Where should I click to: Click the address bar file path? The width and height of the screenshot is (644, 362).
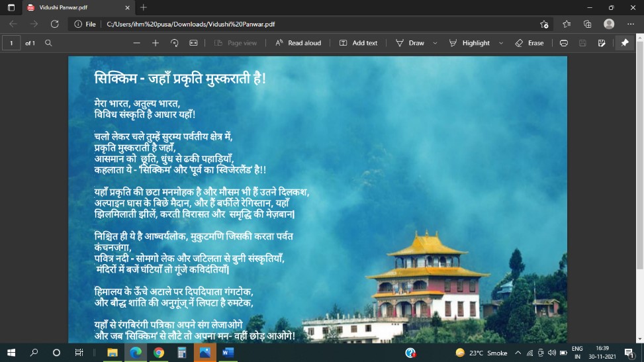[x=191, y=24]
